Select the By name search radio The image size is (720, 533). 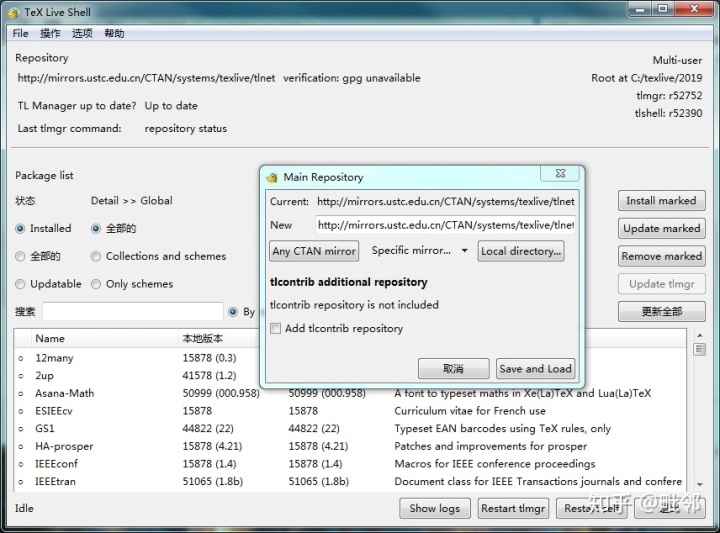233,312
